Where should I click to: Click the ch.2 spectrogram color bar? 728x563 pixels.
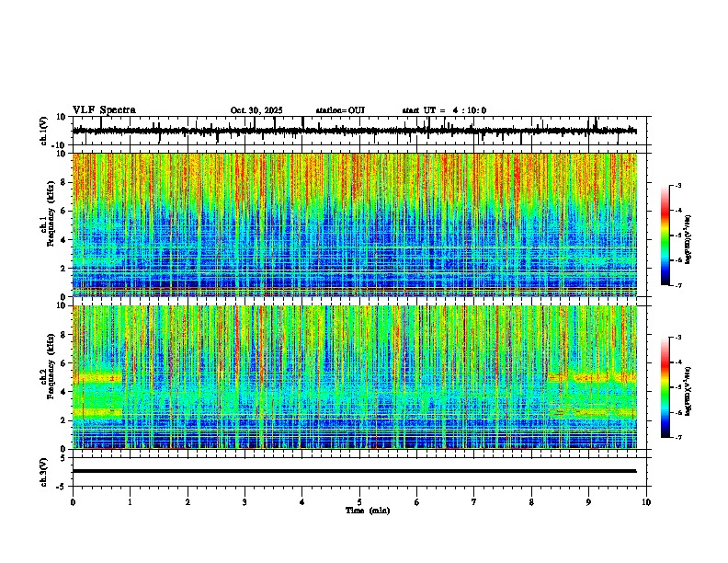[665, 387]
